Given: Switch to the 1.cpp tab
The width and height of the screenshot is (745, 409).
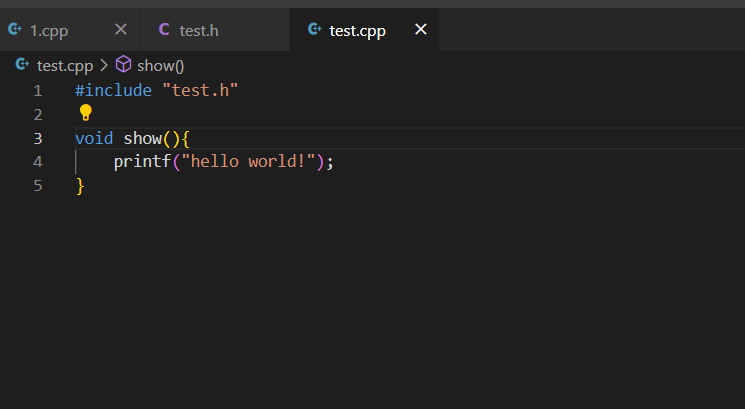Looking at the screenshot, I should (50, 31).
